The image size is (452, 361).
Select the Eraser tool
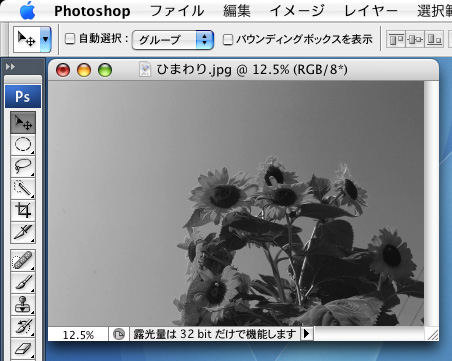(x=23, y=349)
